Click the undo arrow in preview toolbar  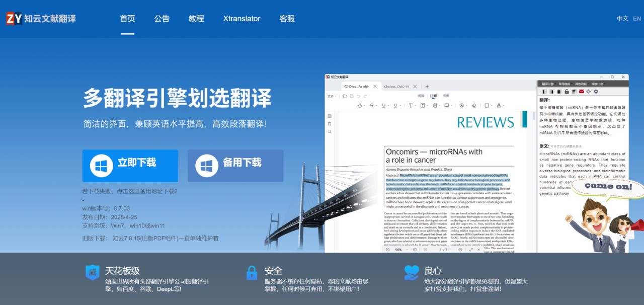click(359, 96)
